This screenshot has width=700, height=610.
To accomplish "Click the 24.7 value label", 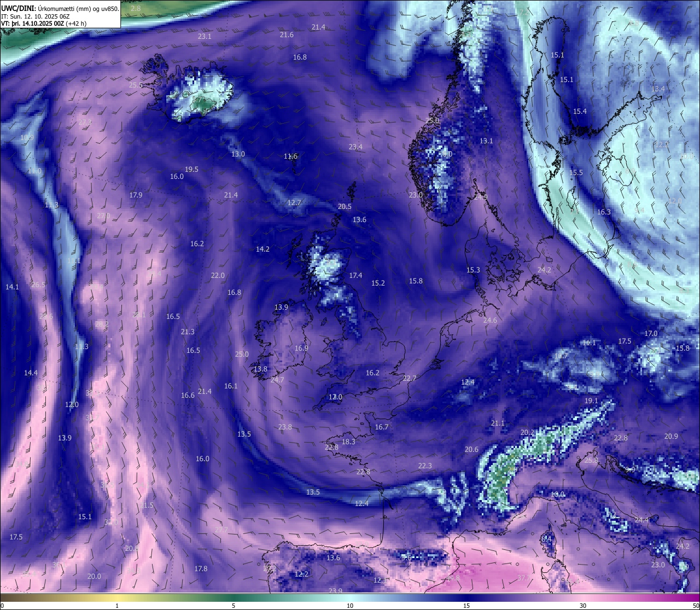I will click(x=277, y=380).
